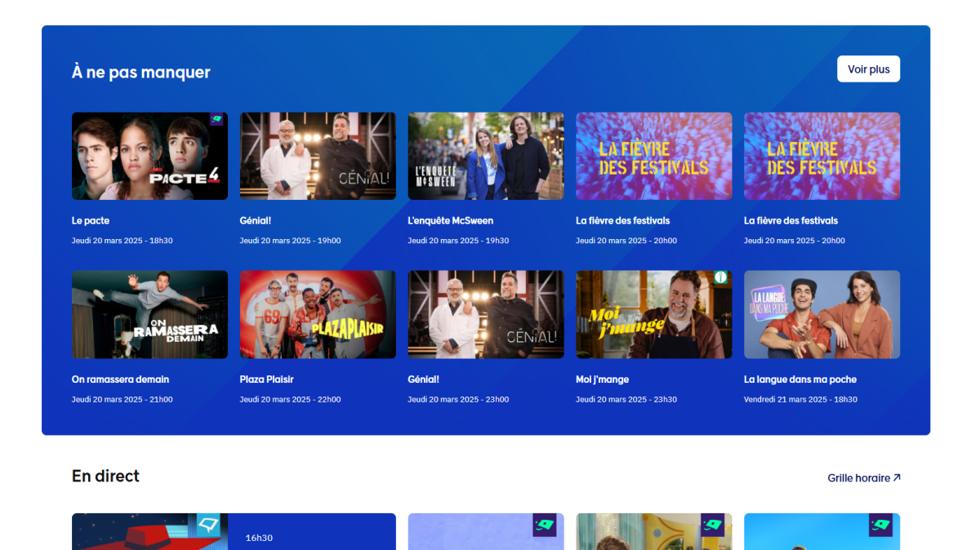This screenshot has width=980, height=550.
Task: Click La langue dans ma poche title
Action: [x=800, y=379]
